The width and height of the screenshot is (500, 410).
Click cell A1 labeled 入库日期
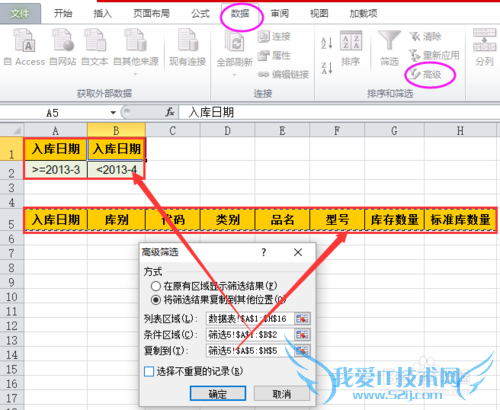coord(56,149)
